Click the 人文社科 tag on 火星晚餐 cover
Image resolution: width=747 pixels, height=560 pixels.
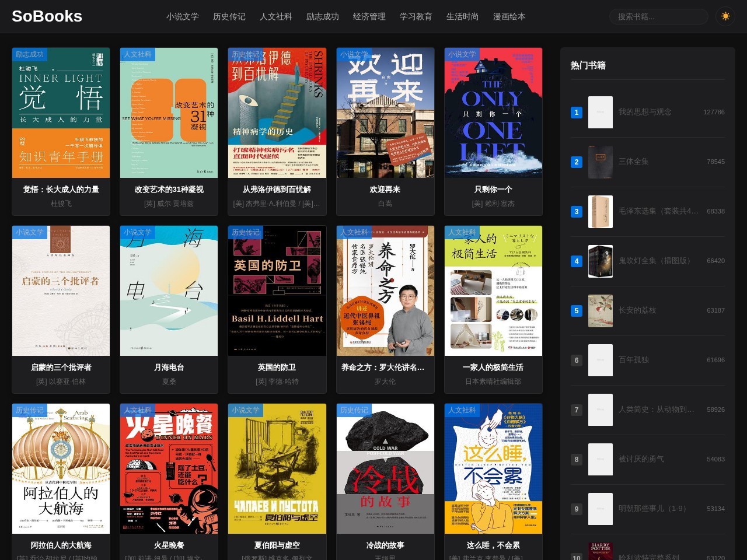click(x=138, y=410)
